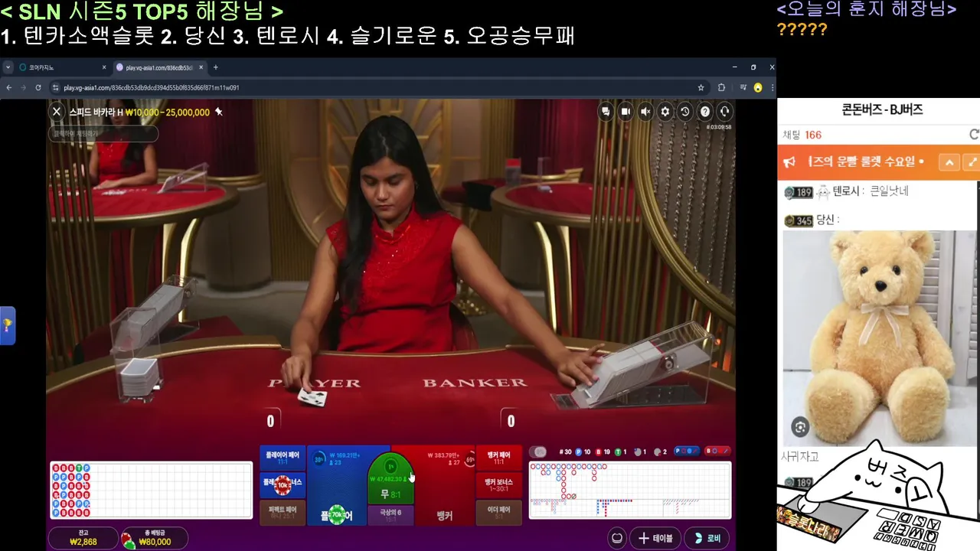Click chat username 텐로시
The height and width of the screenshot is (551, 980).
pyautogui.click(x=847, y=191)
